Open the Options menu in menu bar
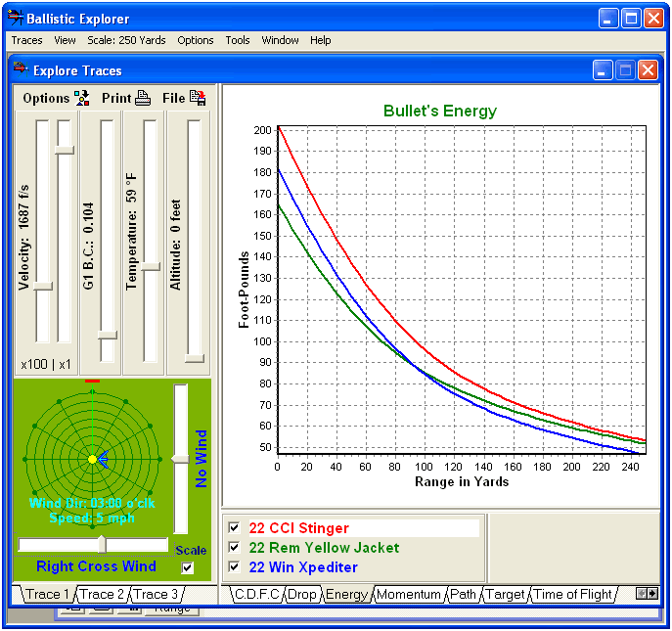This screenshot has width=672, height=631. click(x=196, y=40)
